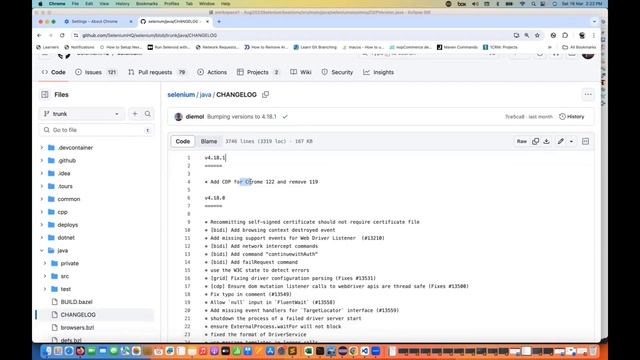Image resolution: width=640 pixels, height=360 pixels.
Task: Open the Actions tab
Action: click(212, 72)
